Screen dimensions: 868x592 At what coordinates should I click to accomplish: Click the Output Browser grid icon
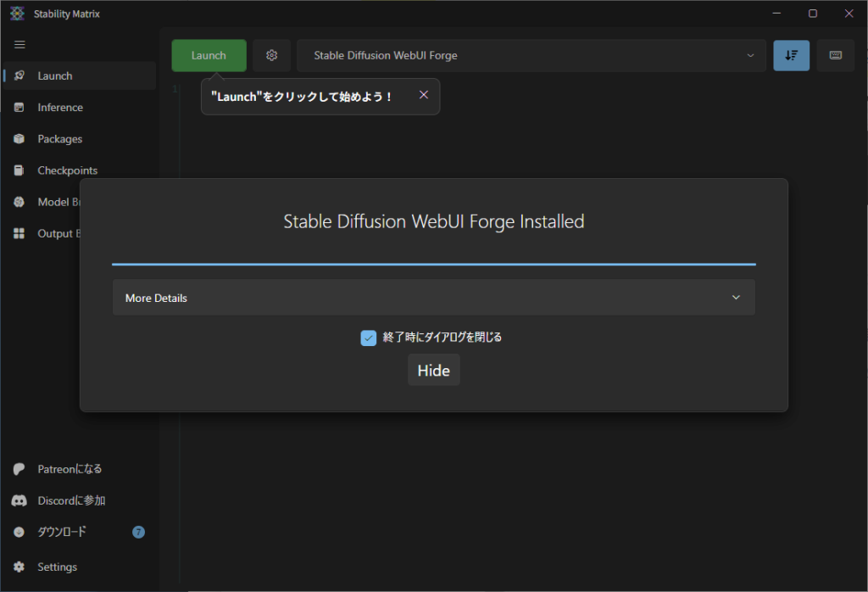click(19, 234)
